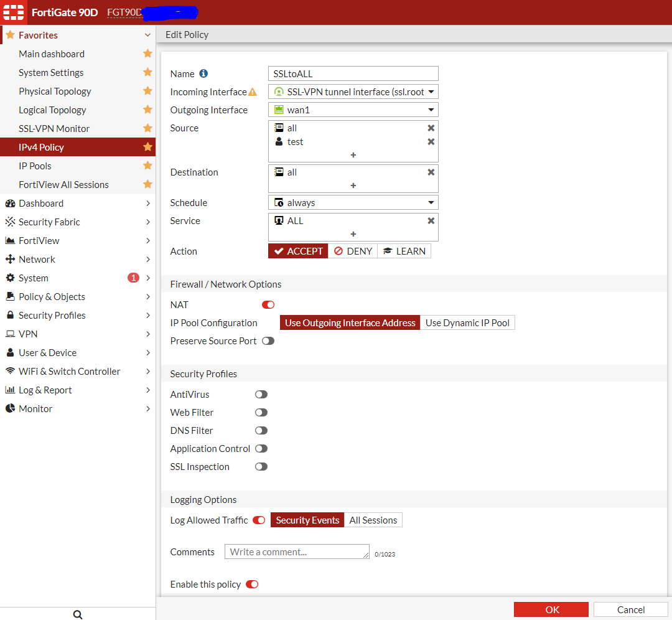
Task: Select Use Outgoing Interface Address
Action: coord(350,323)
